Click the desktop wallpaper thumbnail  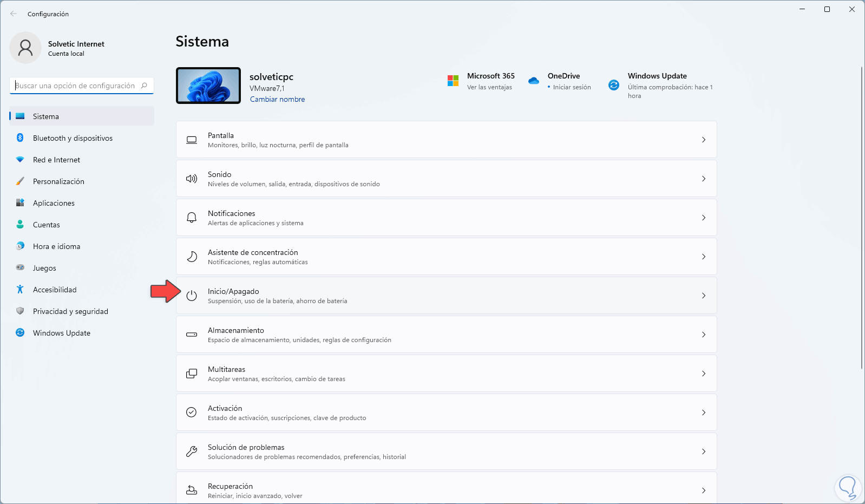pyautogui.click(x=208, y=86)
